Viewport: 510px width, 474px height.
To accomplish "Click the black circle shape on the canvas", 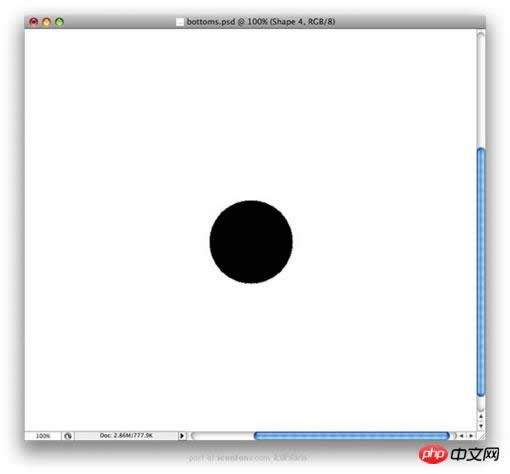I will 251,242.
